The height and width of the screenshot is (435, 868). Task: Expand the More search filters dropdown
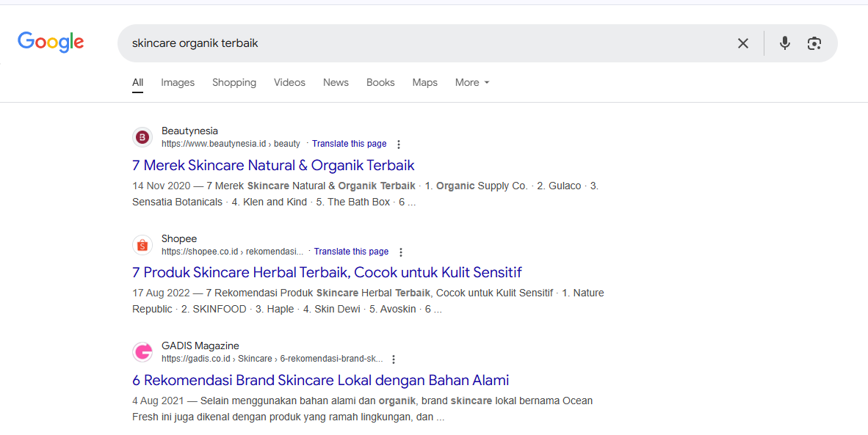[472, 82]
